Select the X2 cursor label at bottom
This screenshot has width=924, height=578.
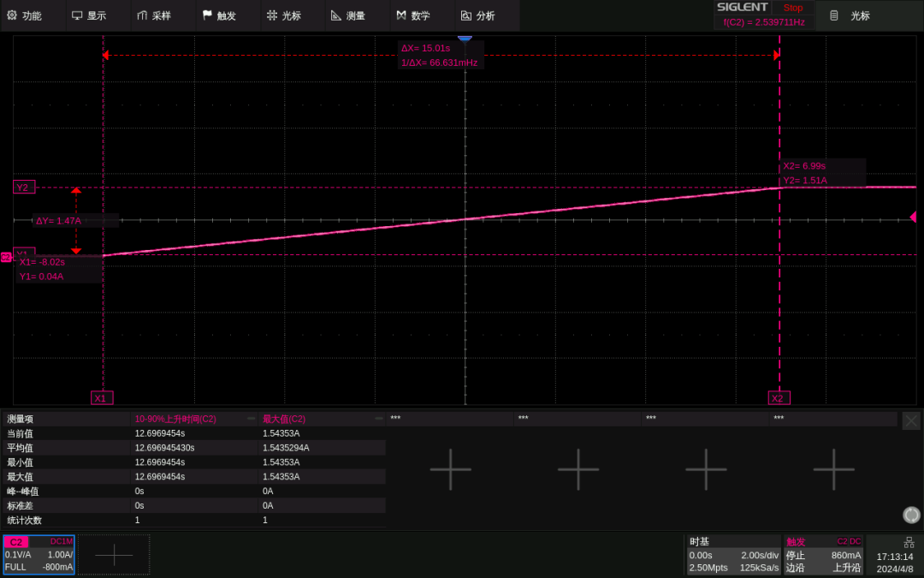[x=779, y=398]
